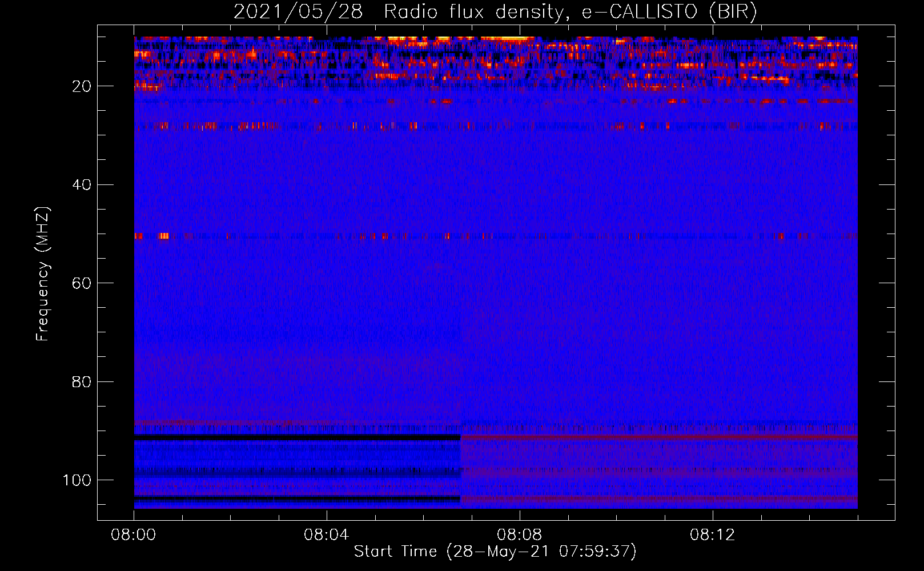Viewport: 924px width, 571px height.
Task: Click the 20 MHz frequency tick label
Action: tap(82, 86)
